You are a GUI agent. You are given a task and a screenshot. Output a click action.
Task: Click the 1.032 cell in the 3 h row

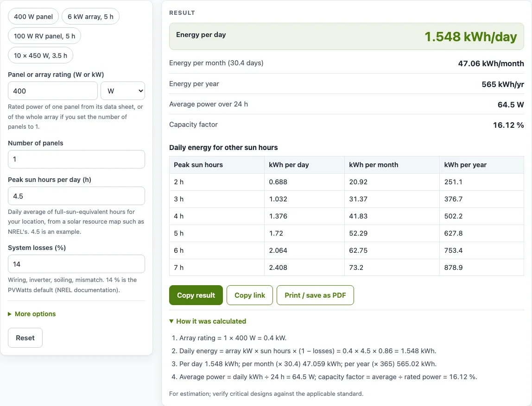point(304,199)
